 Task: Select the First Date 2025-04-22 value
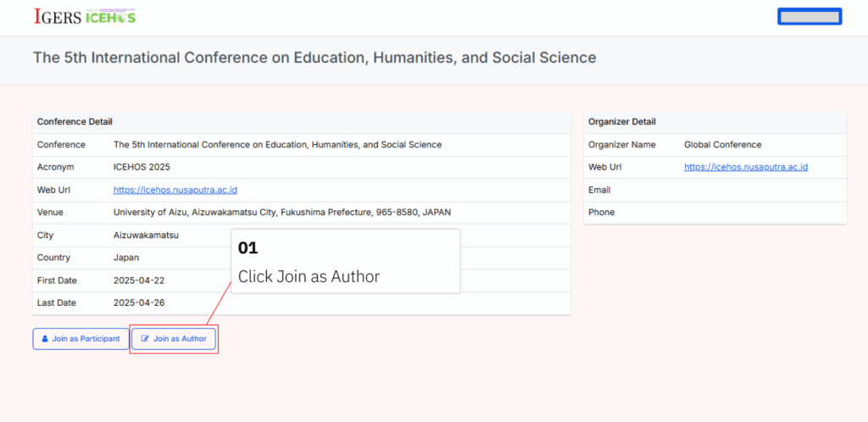click(x=140, y=280)
